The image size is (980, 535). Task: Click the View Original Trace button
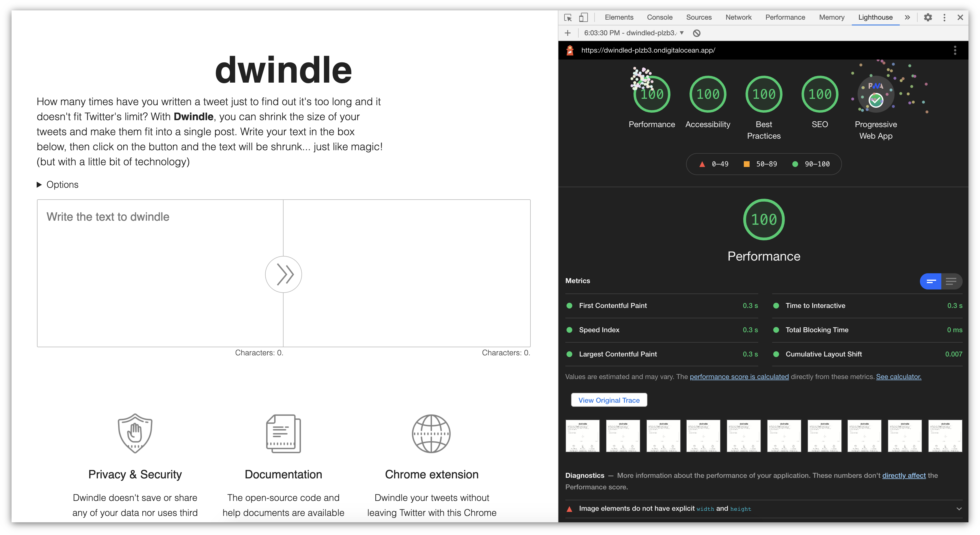tap(609, 400)
